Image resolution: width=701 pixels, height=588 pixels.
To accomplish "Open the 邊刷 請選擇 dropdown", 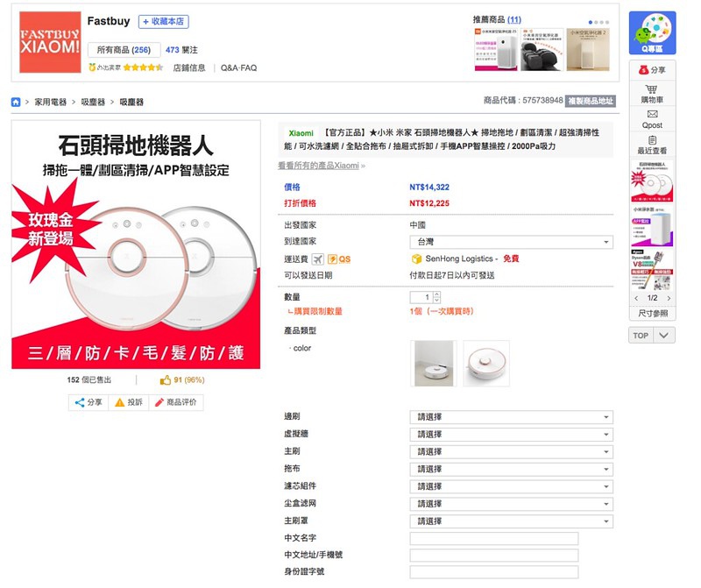I will pyautogui.click(x=512, y=417).
